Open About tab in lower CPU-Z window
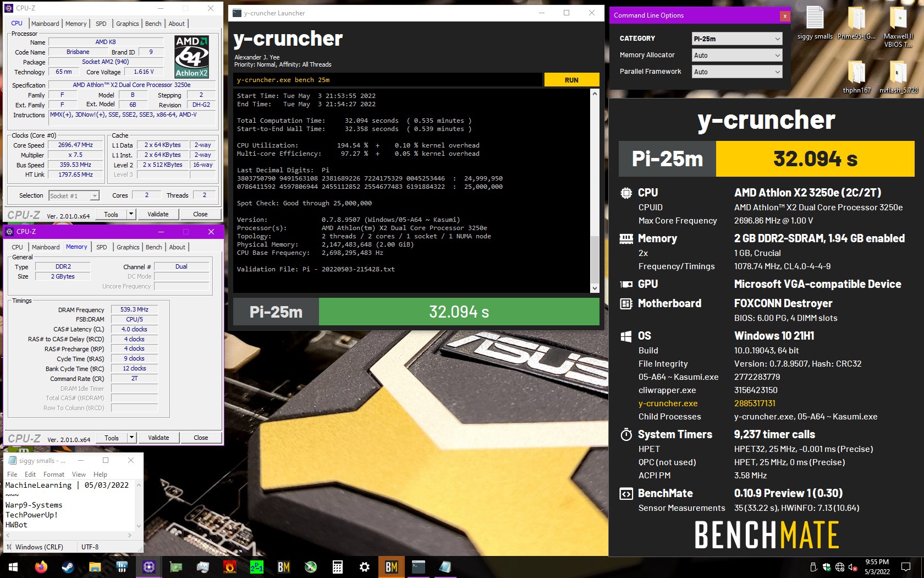This screenshot has width=924, height=578. coord(177,247)
